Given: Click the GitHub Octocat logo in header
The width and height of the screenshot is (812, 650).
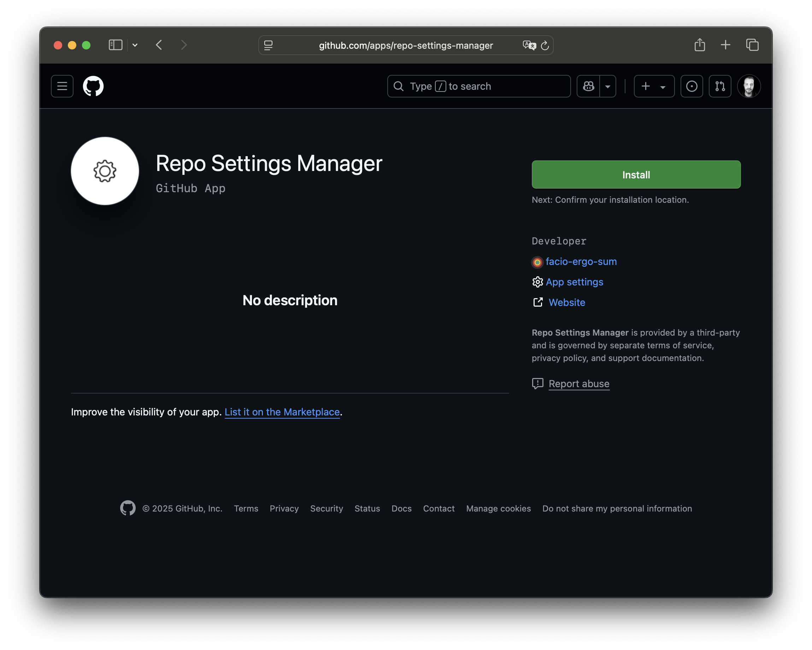Looking at the screenshot, I should pos(93,86).
